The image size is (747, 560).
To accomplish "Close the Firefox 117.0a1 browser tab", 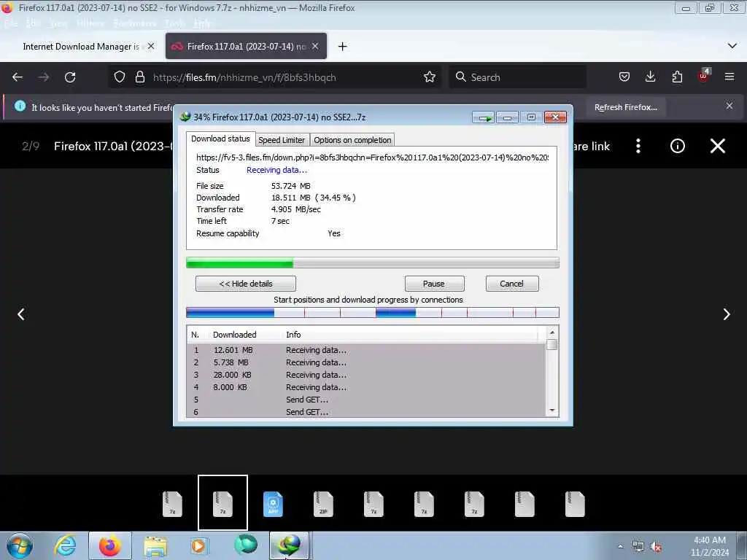I will click(315, 46).
